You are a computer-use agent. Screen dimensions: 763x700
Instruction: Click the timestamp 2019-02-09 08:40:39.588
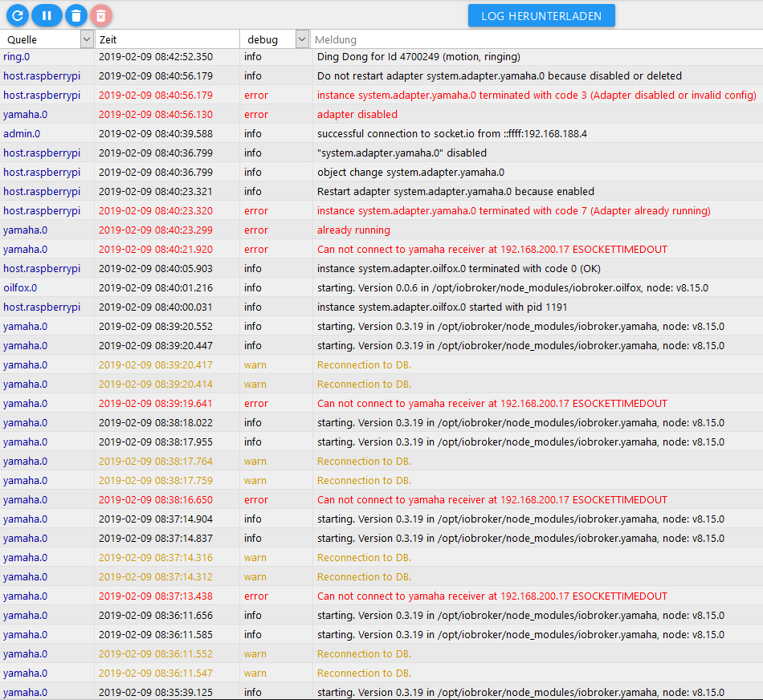[x=156, y=134]
